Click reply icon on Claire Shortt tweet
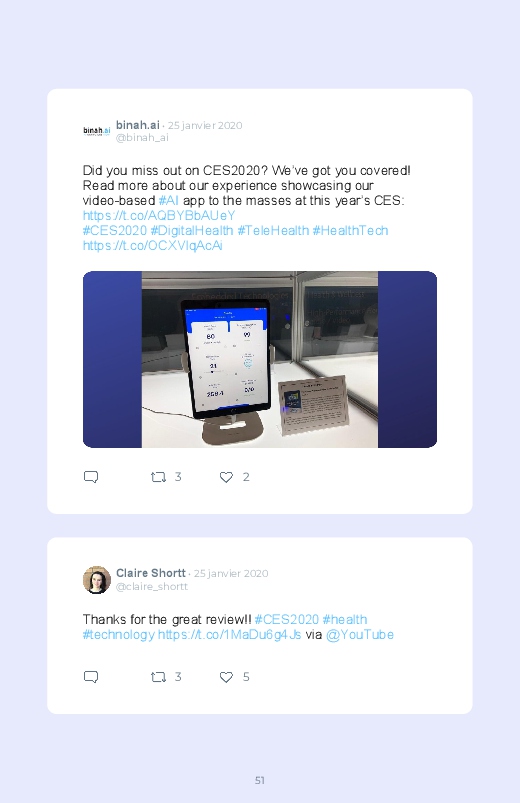The height and width of the screenshot is (803, 520). (91, 677)
